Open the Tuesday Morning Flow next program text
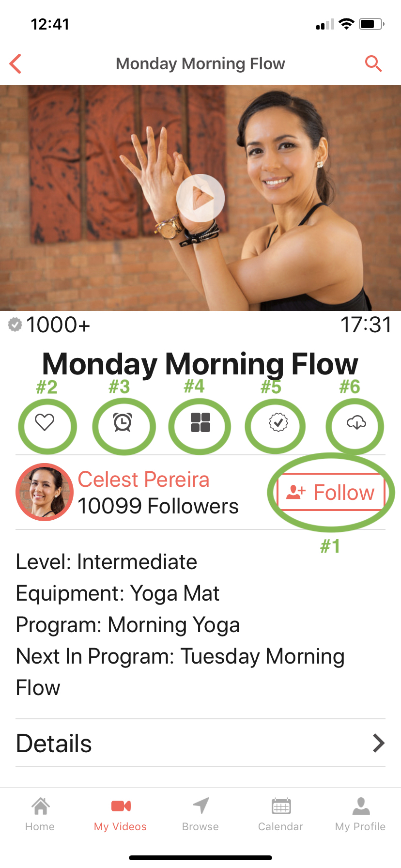Image resolution: width=401 pixels, height=868 pixels. [x=180, y=672]
